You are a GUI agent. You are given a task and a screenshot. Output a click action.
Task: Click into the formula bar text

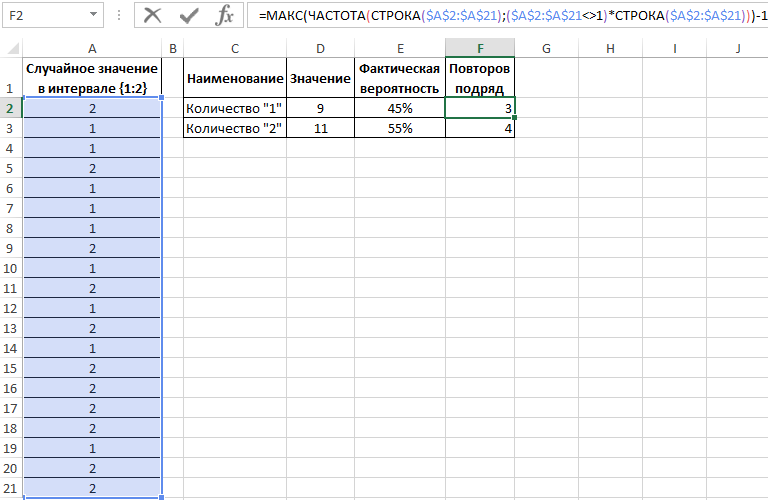pyautogui.click(x=500, y=15)
